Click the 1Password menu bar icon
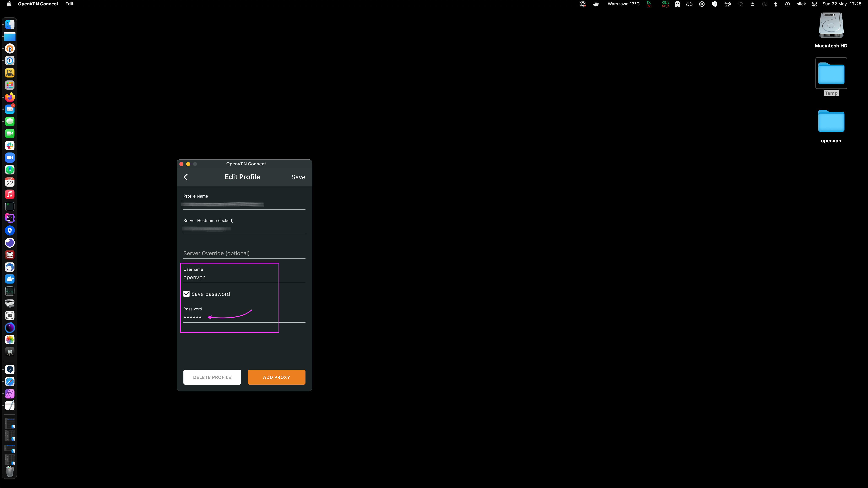The image size is (868, 488). click(702, 4)
